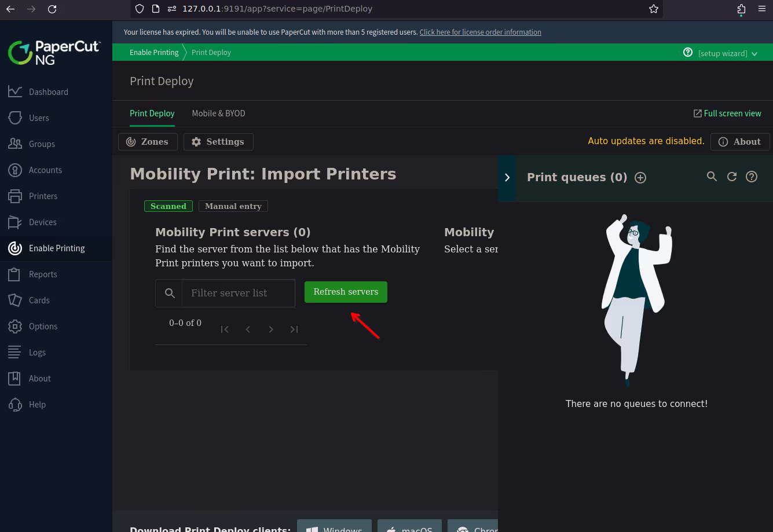This screenshot has height=532, width=773.
Task: Open Full screen view link
Action: 727,113
